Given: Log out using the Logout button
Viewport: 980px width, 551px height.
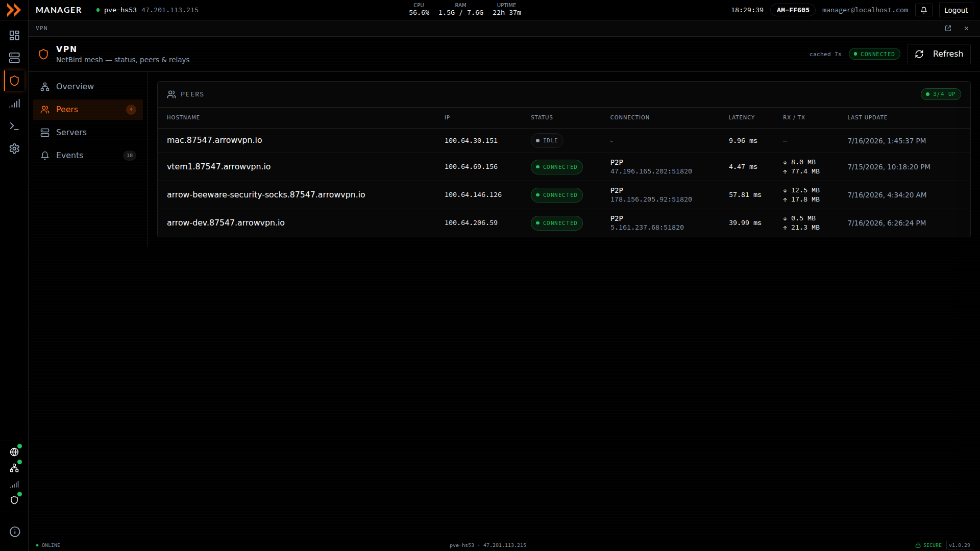Looking at the screenshot, I should point(955,10).
